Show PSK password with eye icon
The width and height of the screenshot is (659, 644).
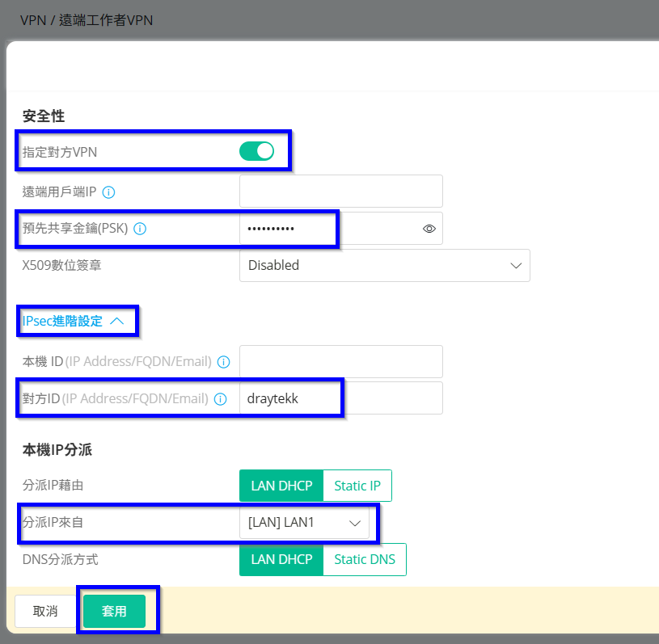pos(429,229)
